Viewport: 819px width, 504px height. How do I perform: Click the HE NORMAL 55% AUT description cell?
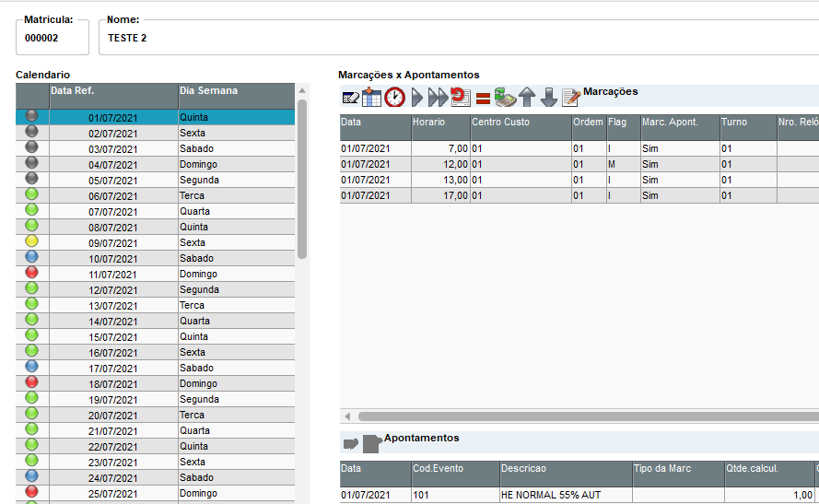tap(566, 495)
